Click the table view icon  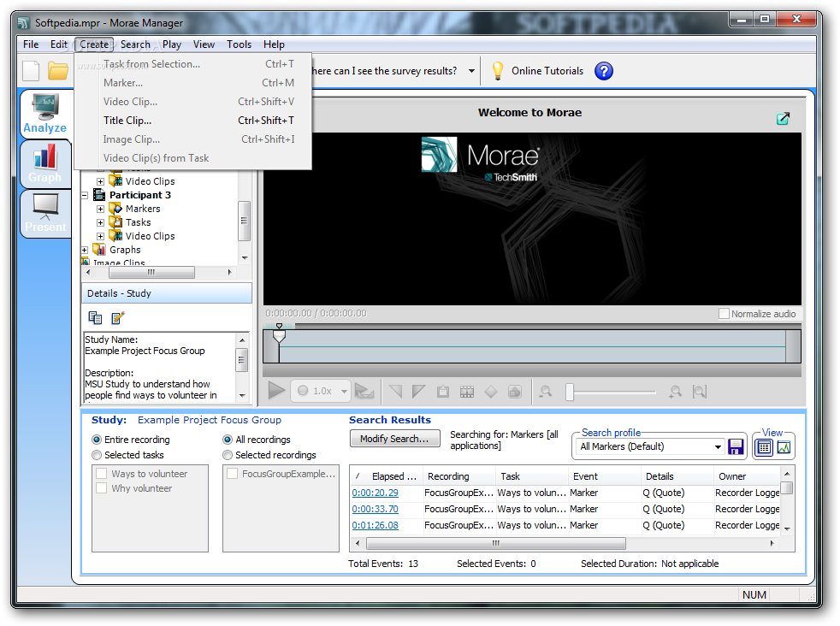(x=765, y=447)
